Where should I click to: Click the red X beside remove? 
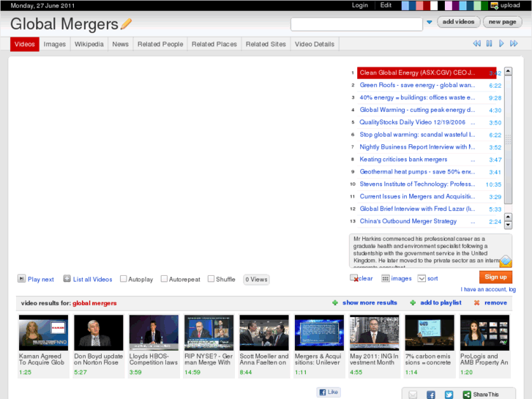pos(476,302)
